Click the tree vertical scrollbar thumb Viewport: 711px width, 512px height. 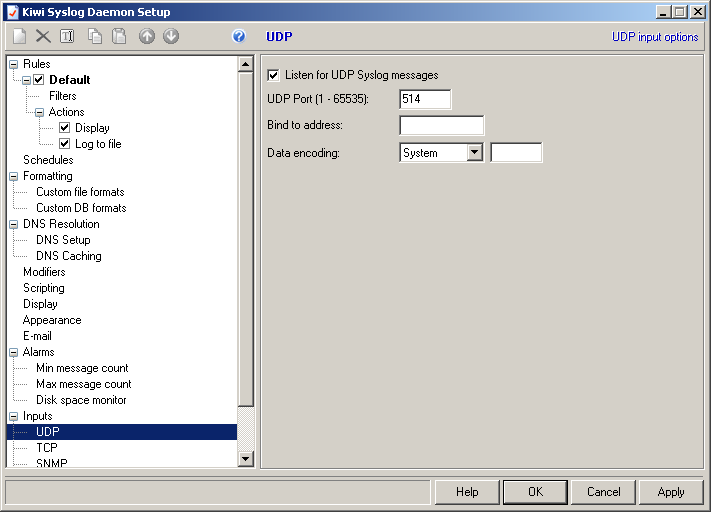tap(245, 239)
